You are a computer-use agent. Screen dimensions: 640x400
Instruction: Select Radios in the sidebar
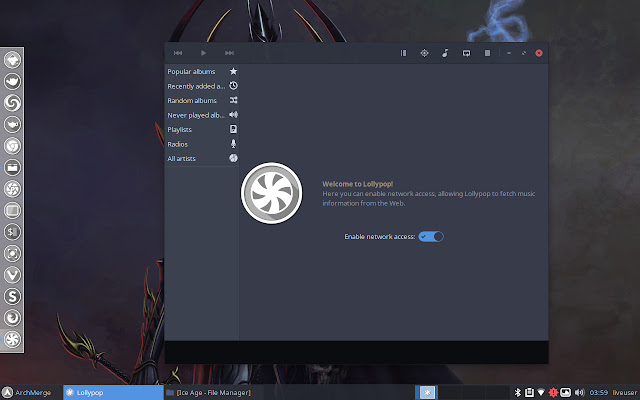coord(202,144)
